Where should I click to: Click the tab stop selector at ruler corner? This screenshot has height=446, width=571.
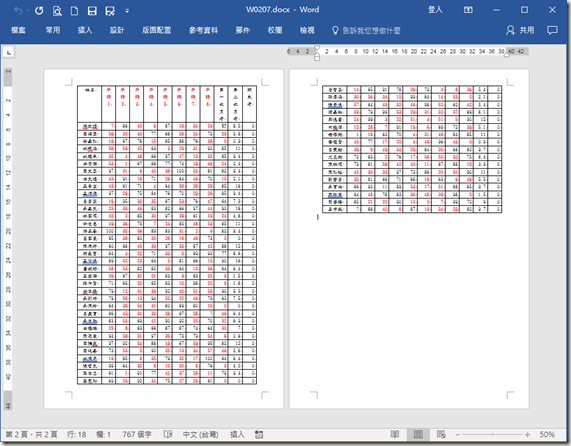[x=8, y=53]
